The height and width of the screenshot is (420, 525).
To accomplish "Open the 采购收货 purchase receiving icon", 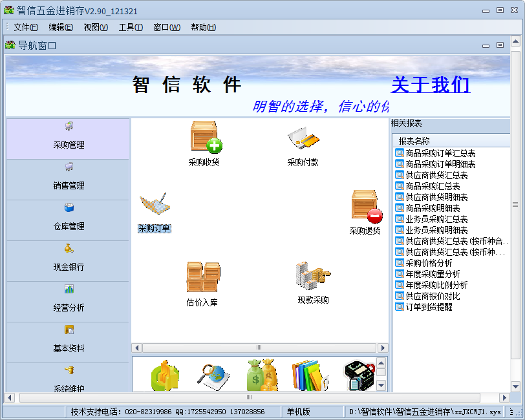I will pos(205,137).
